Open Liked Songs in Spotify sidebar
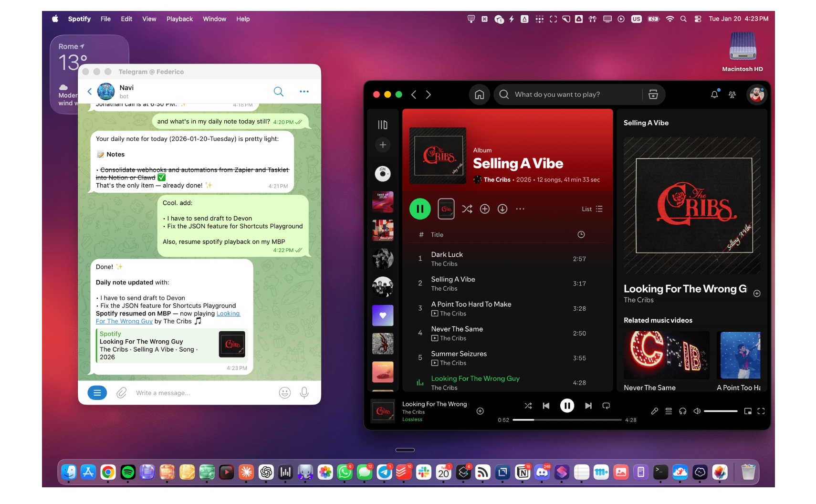 [383, 315]
